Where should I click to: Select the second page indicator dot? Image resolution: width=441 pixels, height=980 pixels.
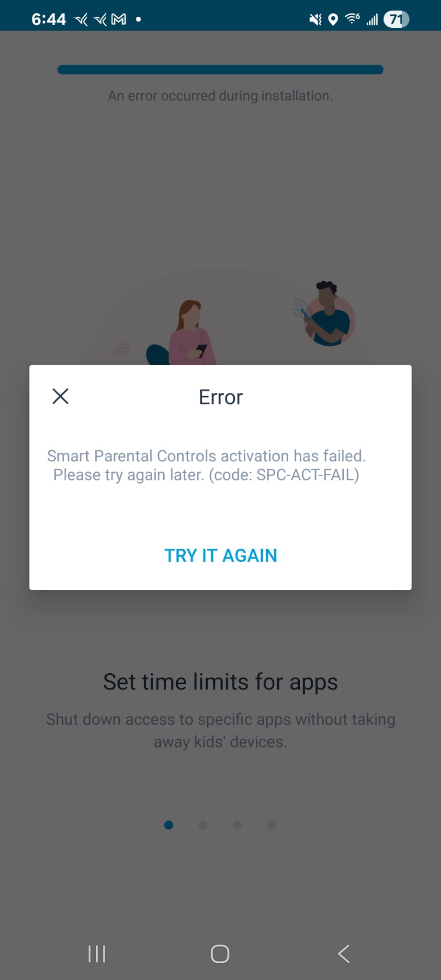[203, 825]
